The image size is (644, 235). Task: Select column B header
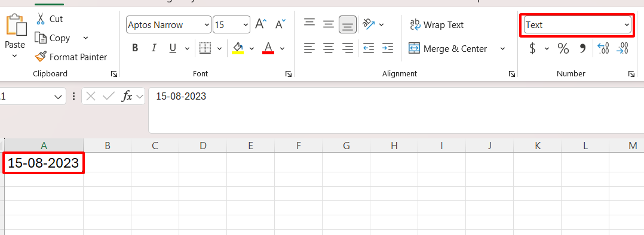tap(107, 146)
